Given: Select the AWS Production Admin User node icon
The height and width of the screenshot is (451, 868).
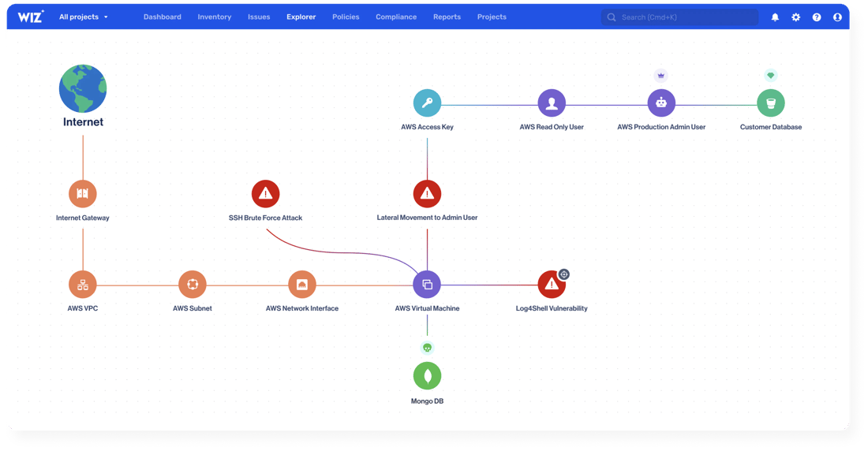Looking at the screenshot, I should tap(661, 103).
